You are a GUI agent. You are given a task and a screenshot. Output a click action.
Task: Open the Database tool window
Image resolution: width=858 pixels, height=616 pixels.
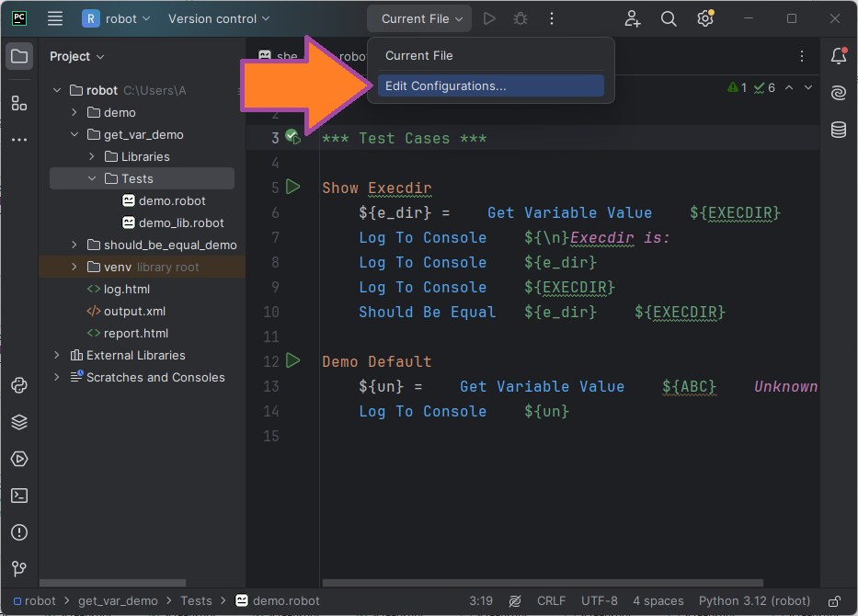(839, 130)
